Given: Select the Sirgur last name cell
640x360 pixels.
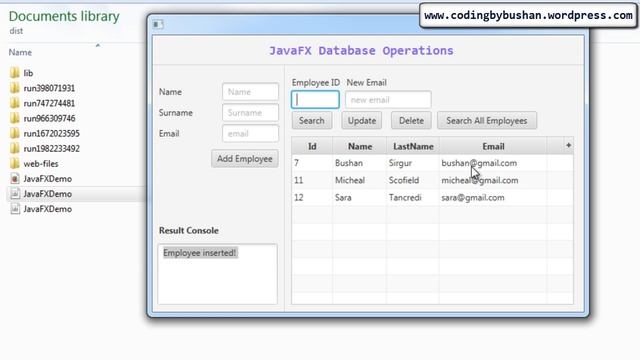Looking at the screenshot, I should point(413,163).
